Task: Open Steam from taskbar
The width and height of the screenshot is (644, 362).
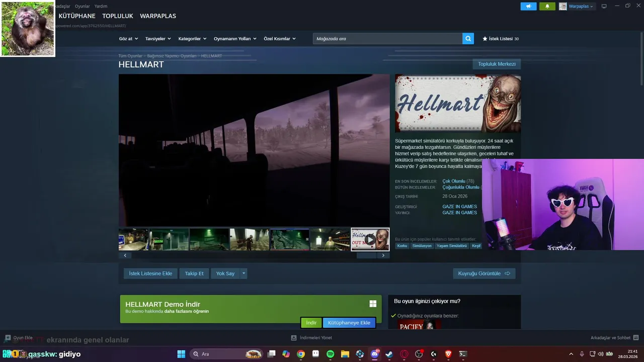Action: (389, 354)
